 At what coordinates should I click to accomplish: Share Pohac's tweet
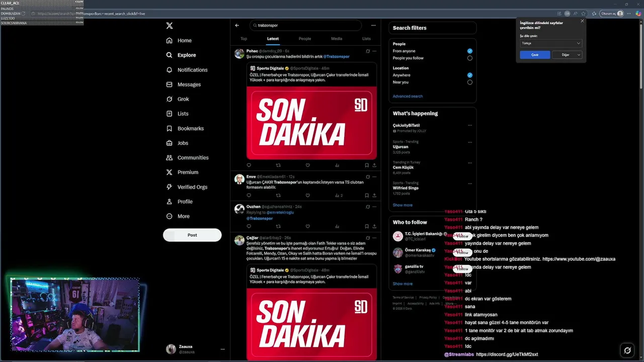point(374,165)
